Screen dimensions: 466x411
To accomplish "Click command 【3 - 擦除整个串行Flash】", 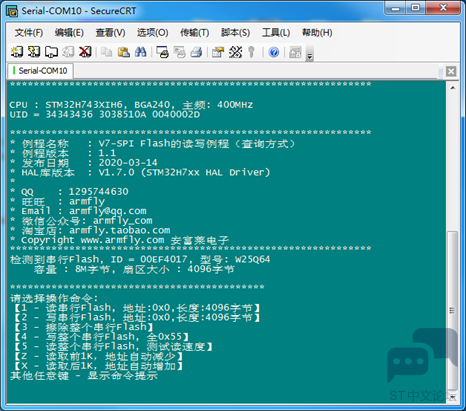I will point(83,327).
